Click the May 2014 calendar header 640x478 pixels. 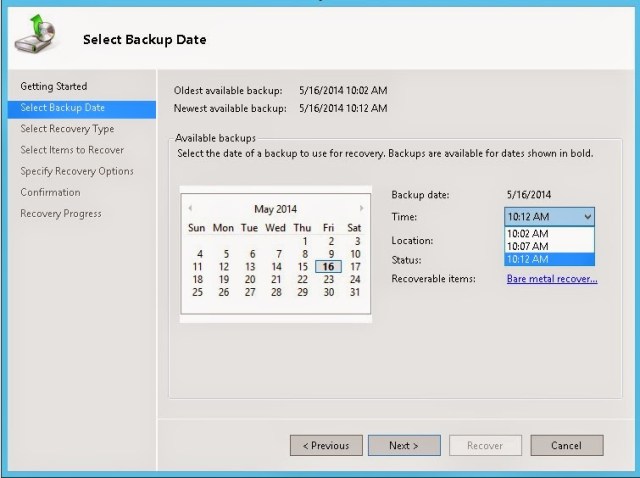(276, 209)
